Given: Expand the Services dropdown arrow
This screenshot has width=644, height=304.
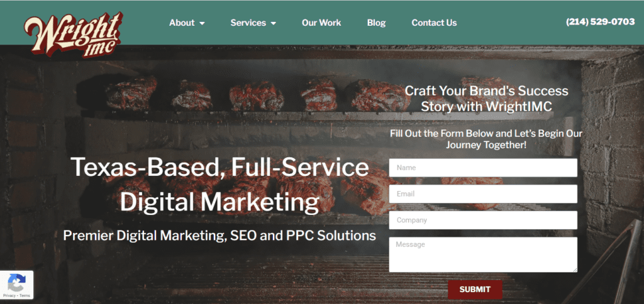Looking at the screenshot, I should (274, 23).
